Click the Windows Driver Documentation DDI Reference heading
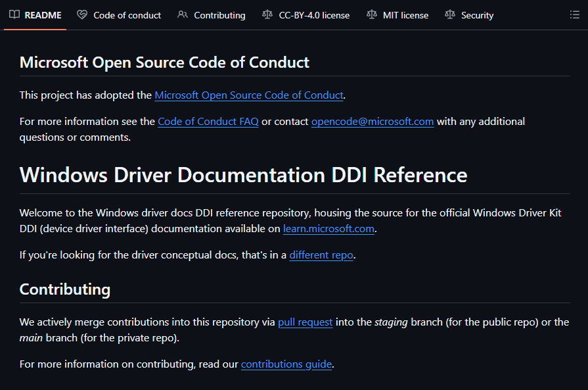 (243, 175)
